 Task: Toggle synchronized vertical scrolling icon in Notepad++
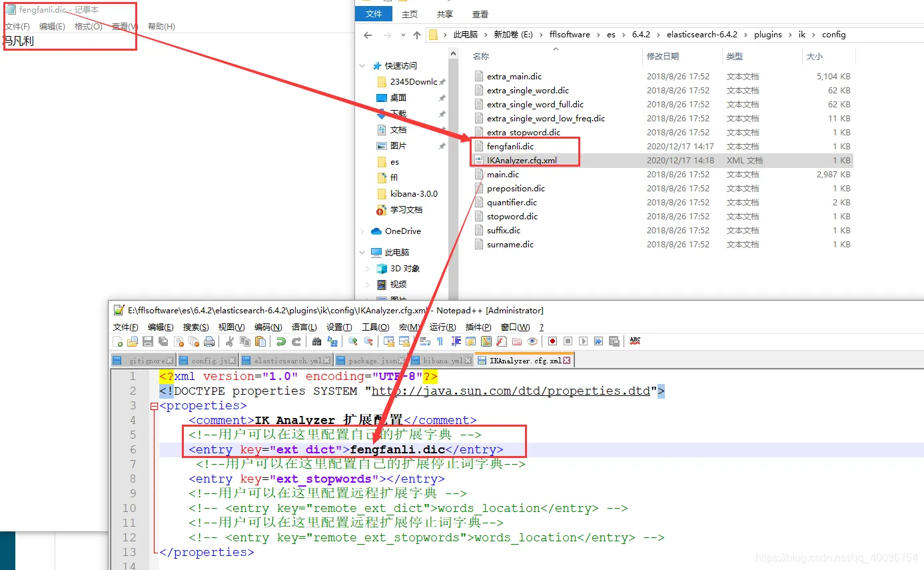coord(388,341)
